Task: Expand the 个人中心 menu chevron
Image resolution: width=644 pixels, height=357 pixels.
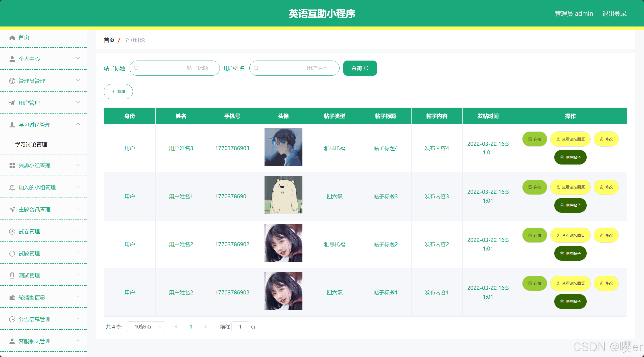Action: point(78,59)
